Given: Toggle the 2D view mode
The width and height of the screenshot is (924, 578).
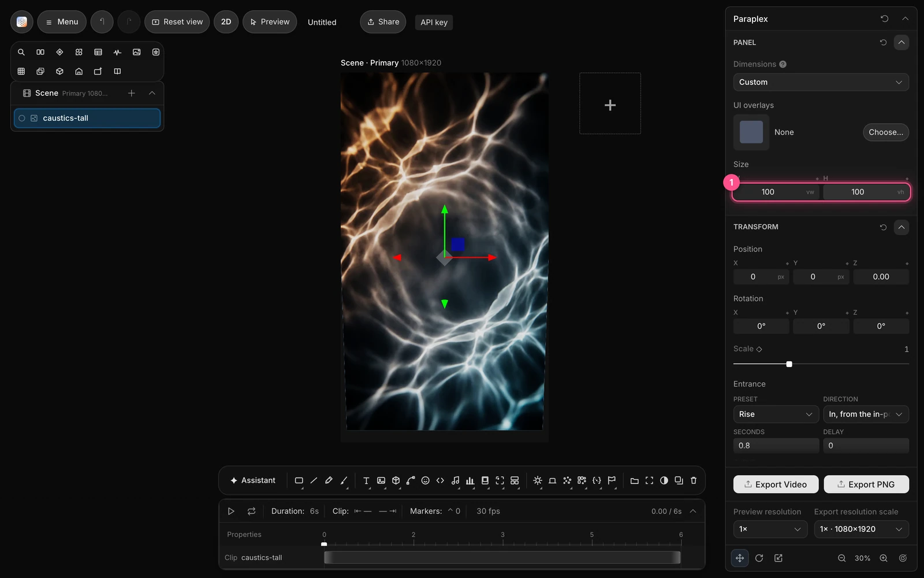Looking at the screenshot, I should [x=226, y=22].
